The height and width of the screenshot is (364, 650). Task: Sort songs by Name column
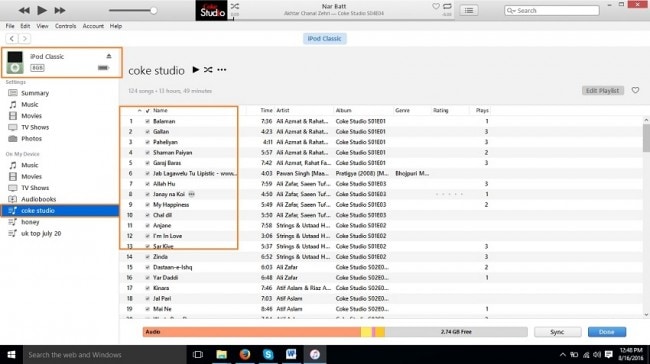(x=160, y=110)
